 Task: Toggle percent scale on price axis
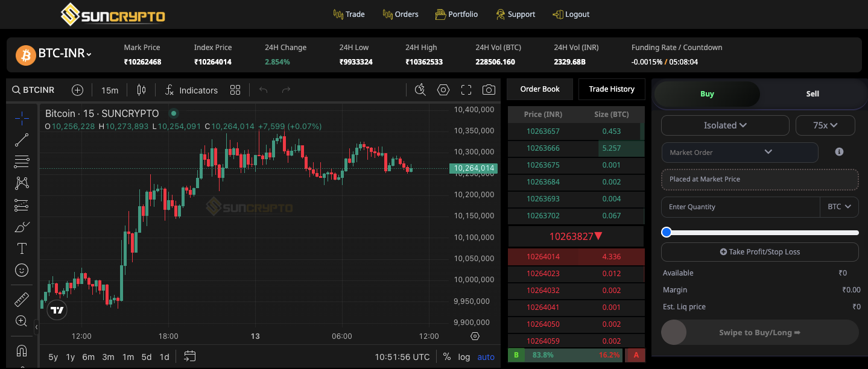tap(446, 356)
